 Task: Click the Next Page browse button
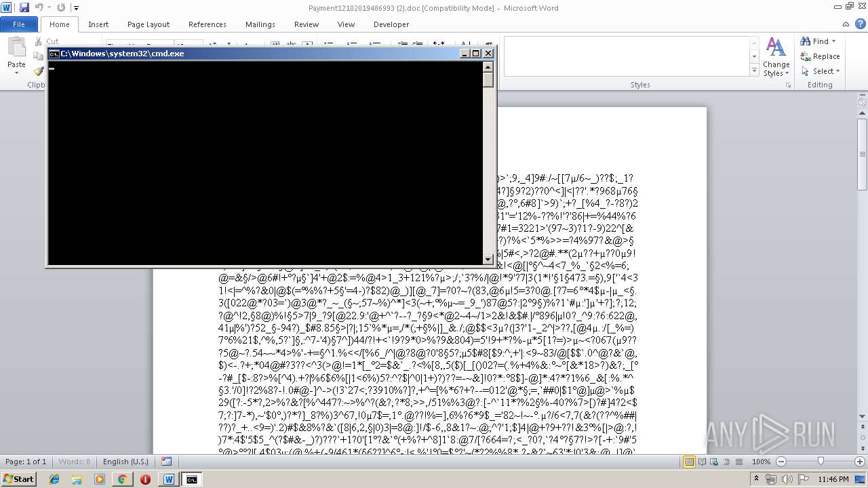point(863,447)
